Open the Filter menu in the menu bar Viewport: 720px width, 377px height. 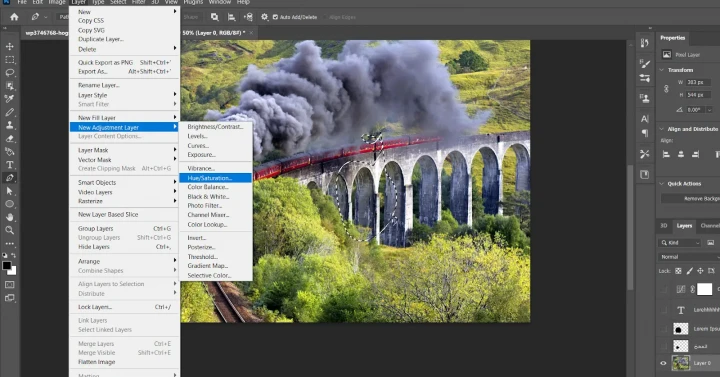coord(138,2)
